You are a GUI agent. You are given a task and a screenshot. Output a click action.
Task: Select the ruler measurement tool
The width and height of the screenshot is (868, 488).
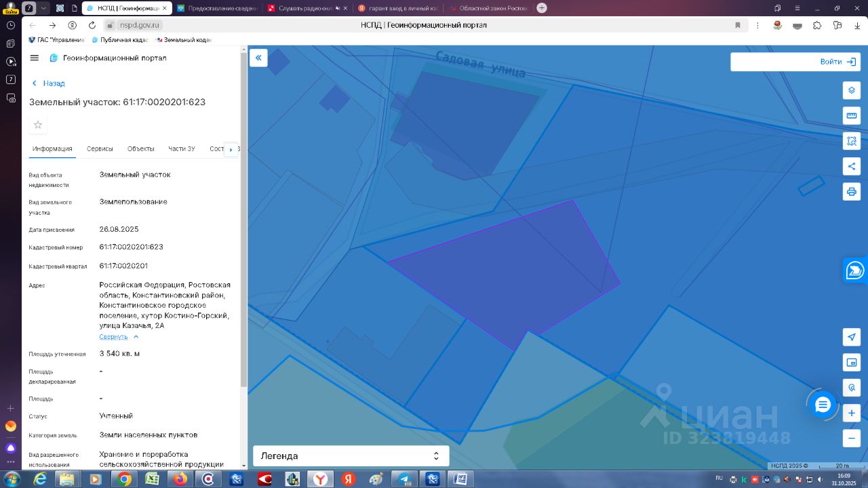click(852, 116)
